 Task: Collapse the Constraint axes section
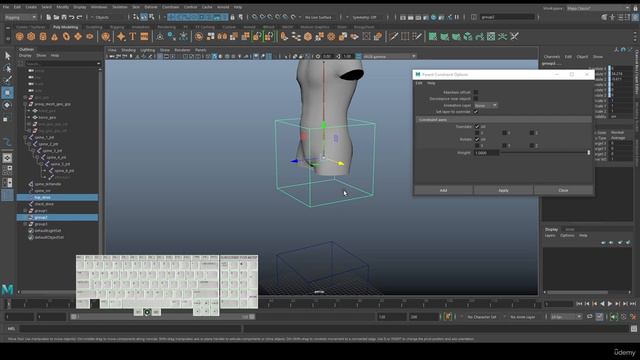[503, 120]
